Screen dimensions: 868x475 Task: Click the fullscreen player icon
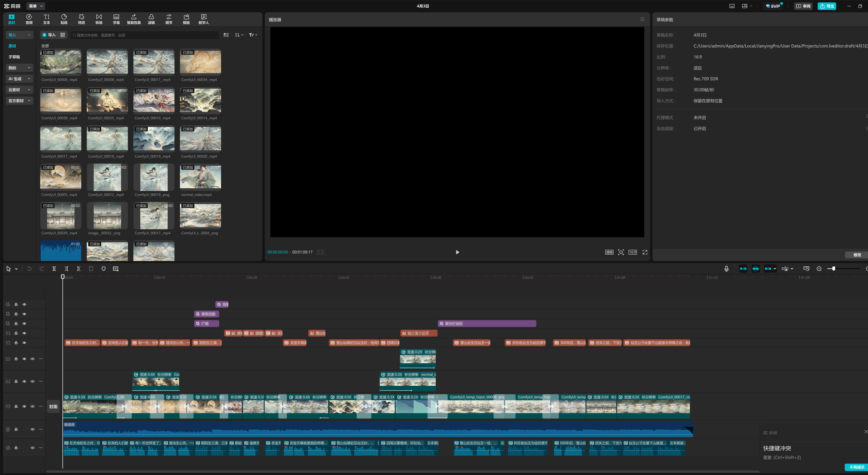645,252
